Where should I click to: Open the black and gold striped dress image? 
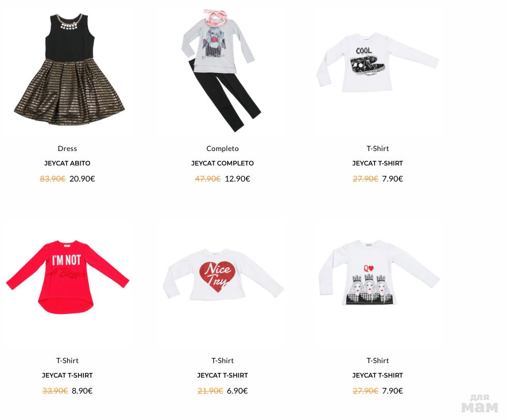coord(69,69)
